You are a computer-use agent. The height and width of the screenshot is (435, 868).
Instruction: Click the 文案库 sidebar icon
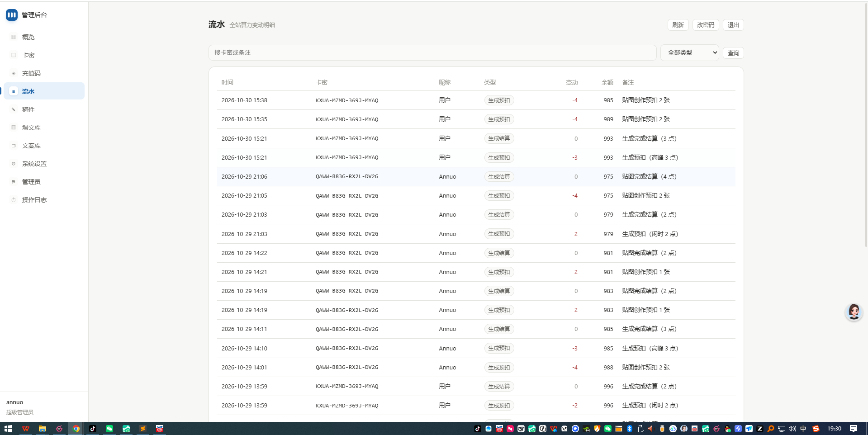pos(14,146)
